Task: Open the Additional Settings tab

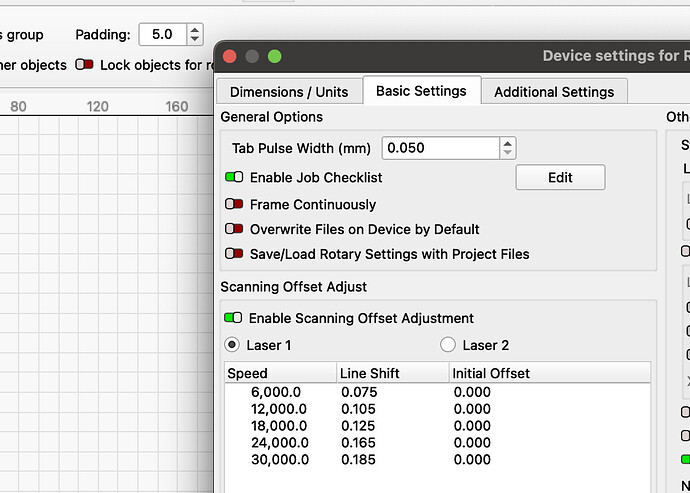Action: [x=554, y=91]
